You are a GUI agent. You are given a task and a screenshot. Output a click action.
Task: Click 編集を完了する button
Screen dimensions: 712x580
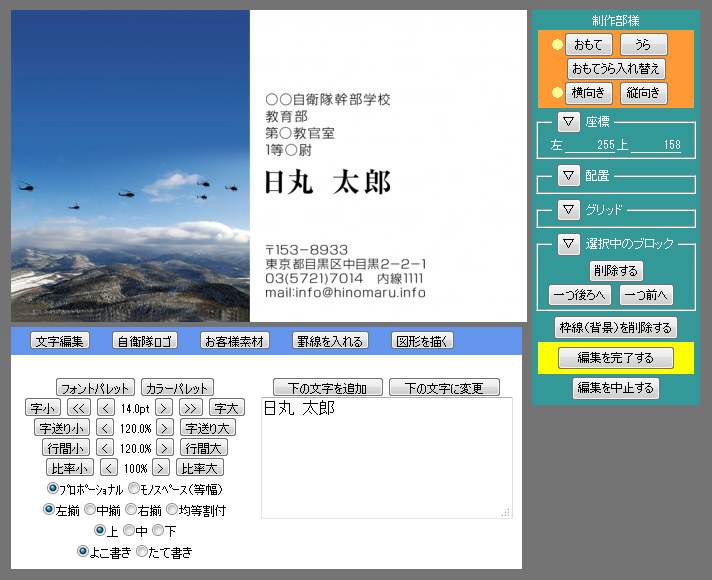[616, 358]
